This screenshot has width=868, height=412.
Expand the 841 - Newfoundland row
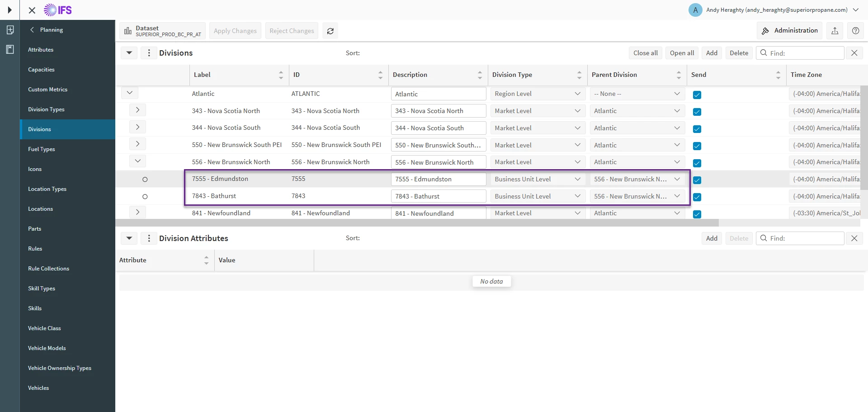[x=137, y=212]
